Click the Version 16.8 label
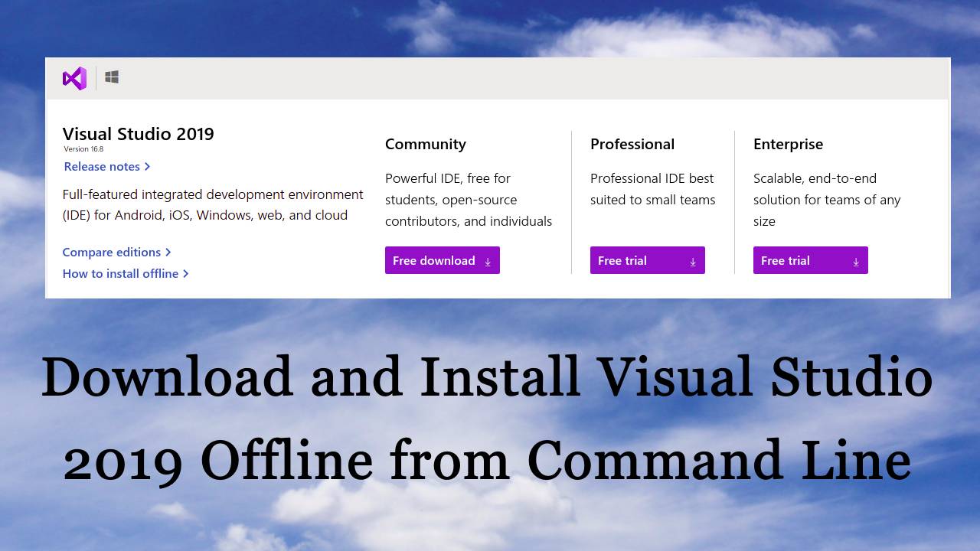The width and height of the screenshot is (980, 551). click(83, 149)
